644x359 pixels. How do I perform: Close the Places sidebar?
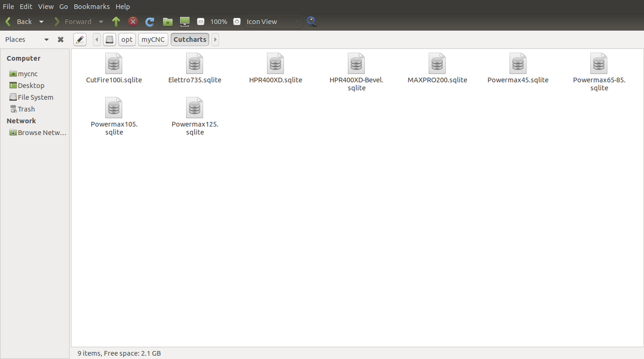pos(61,40)
